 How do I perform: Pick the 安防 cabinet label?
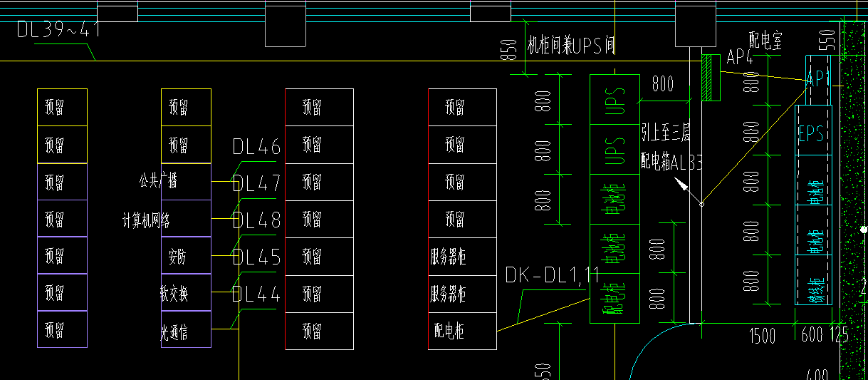click(177, 256)
